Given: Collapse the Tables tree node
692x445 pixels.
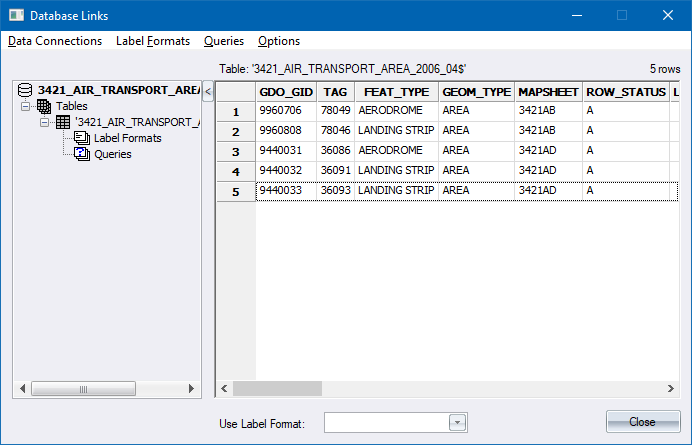Looking at the screenshot, I should pyautogui.click(x=26, y=106).
